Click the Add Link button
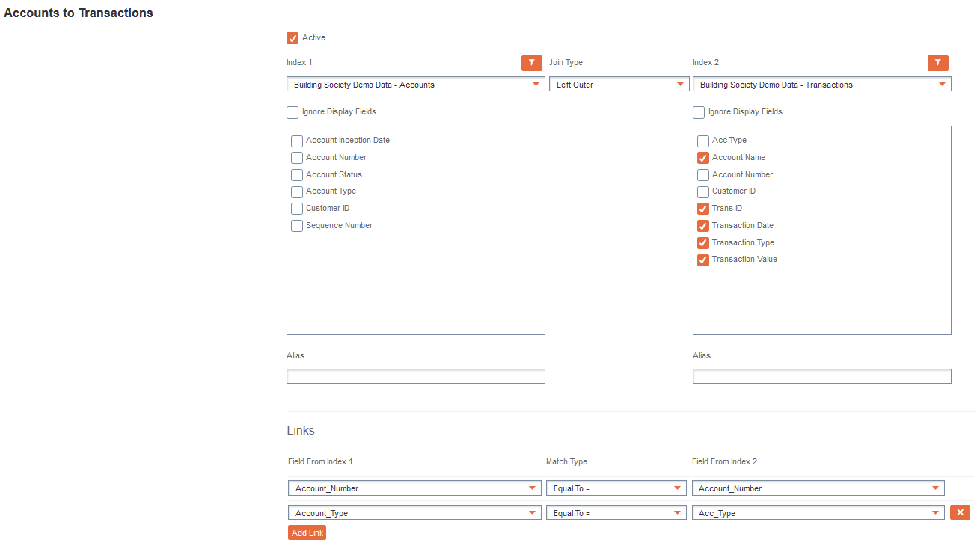Viewport: 980px width, 549px height. click(307, 533)
